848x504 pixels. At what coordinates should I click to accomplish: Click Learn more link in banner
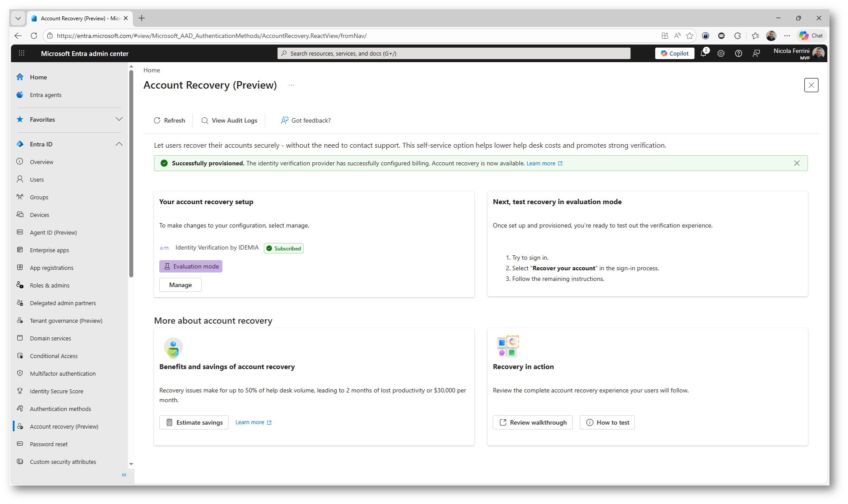[541, 163]
